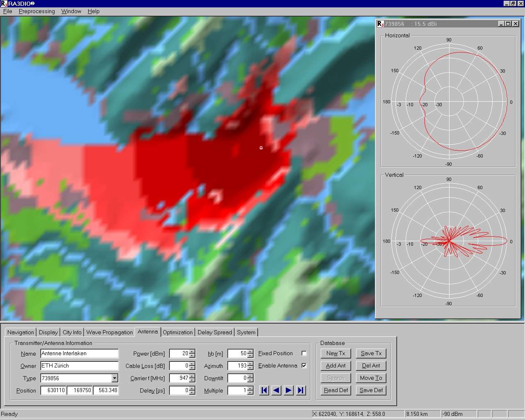
Task: Open the Preprocessing menu
Action: (37, 11)
